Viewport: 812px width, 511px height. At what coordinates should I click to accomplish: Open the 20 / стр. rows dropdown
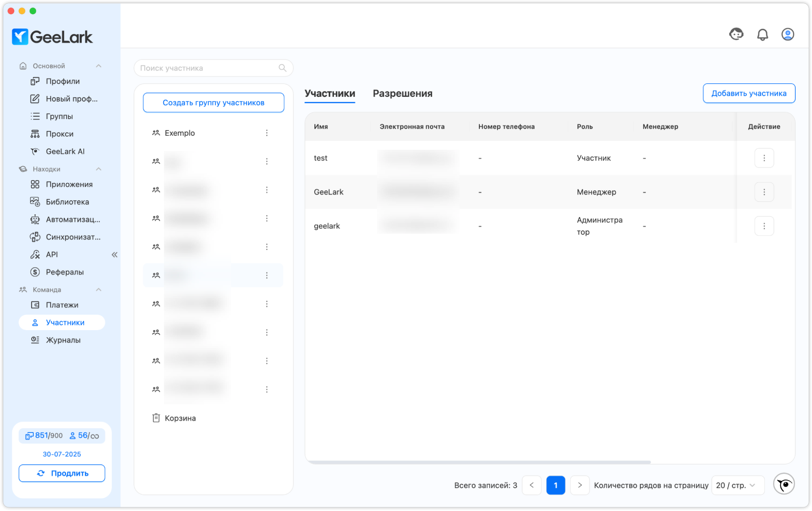(x=737, y=485)
